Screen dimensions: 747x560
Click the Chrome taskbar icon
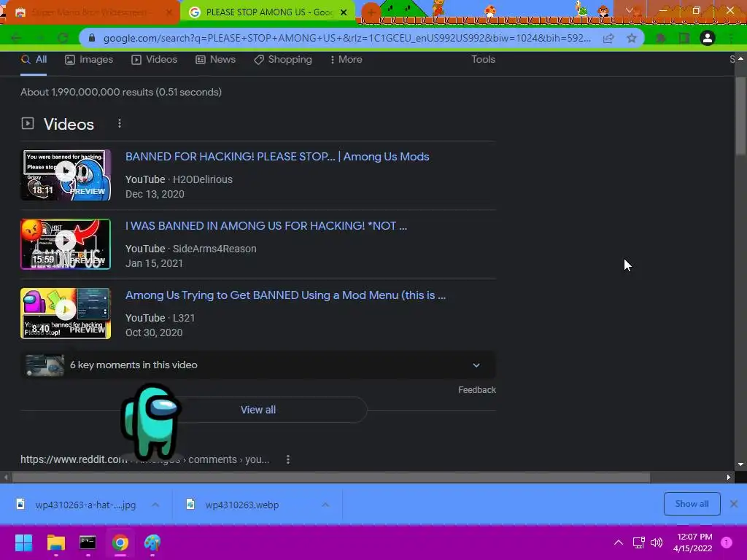tap(120, 542)
